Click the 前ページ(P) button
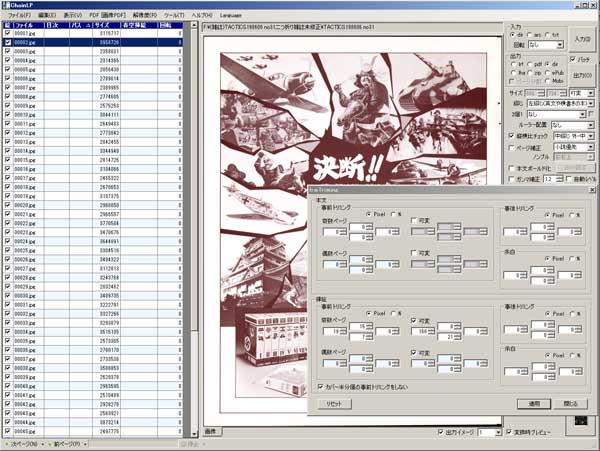The image size is (600, 451). tap(66, 444)
